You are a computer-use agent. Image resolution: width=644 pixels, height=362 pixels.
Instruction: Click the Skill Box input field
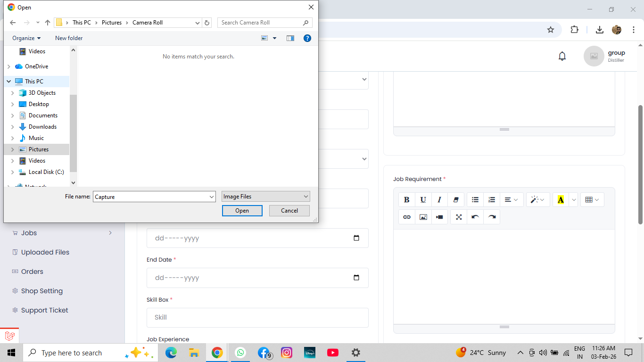click(x=257, y=317)
